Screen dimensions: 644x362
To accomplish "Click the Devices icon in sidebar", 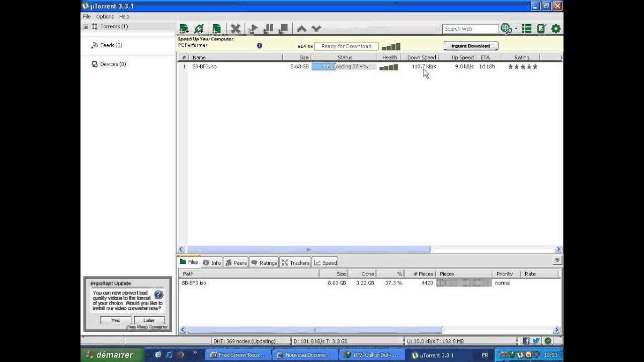I will pyautogui.click(x=95, y=64).
